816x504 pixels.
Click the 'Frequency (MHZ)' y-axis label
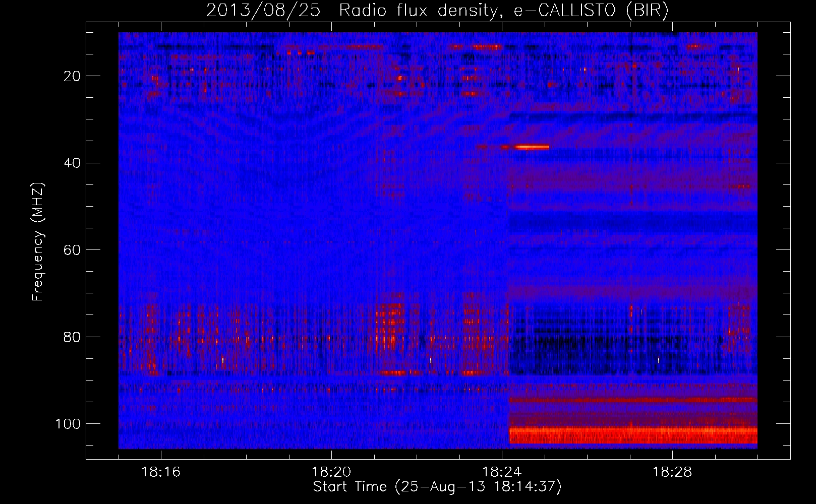pos(38,242)
